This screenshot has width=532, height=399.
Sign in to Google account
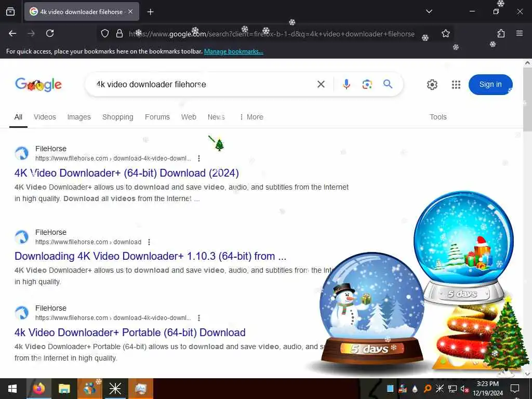pyautogui.click(x=490, y=85)
